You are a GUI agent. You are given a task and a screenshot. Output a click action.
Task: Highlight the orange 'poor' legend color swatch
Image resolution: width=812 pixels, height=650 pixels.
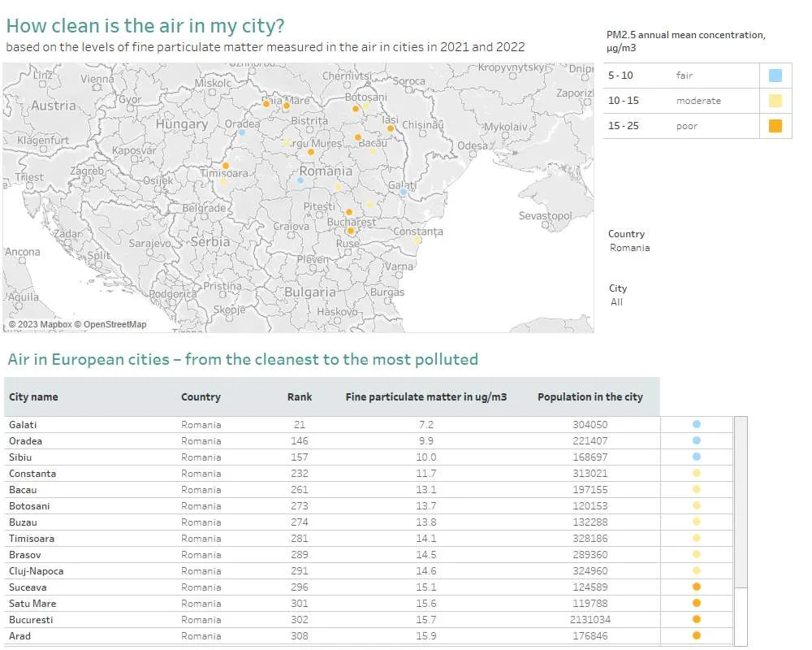[x=775, y=126]
